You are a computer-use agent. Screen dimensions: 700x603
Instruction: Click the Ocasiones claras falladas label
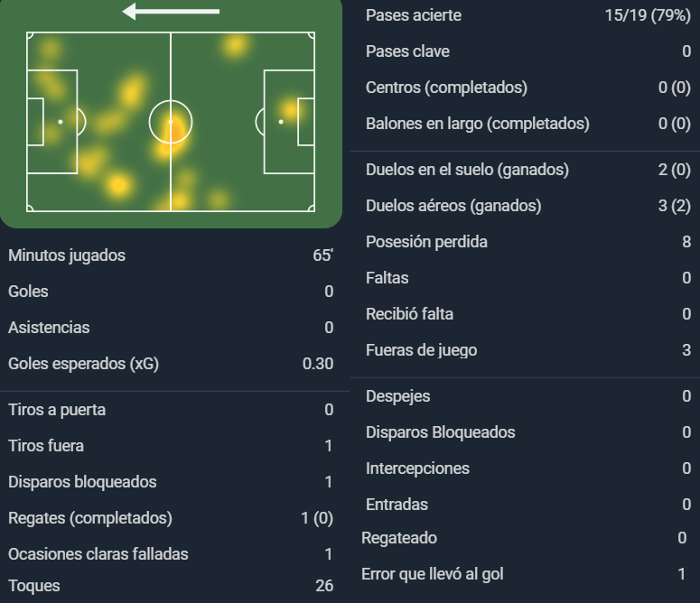[98, 554]
